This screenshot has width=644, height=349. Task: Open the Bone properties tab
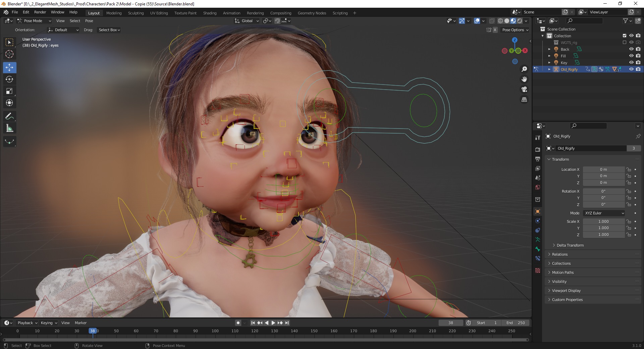(x=538, y=249)
